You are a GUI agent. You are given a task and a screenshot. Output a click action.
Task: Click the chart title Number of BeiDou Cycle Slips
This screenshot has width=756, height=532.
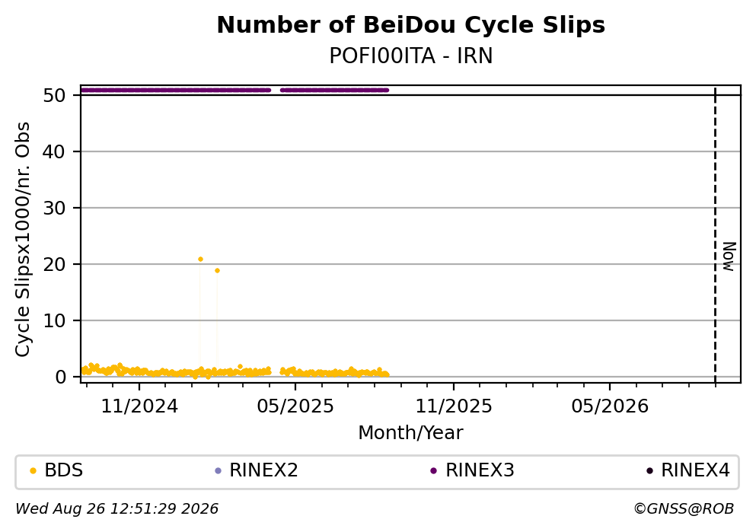(411, 25)
